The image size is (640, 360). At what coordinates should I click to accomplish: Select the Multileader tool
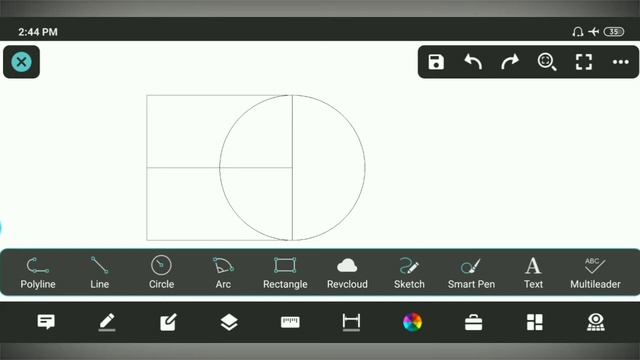(x=595, y=273)
